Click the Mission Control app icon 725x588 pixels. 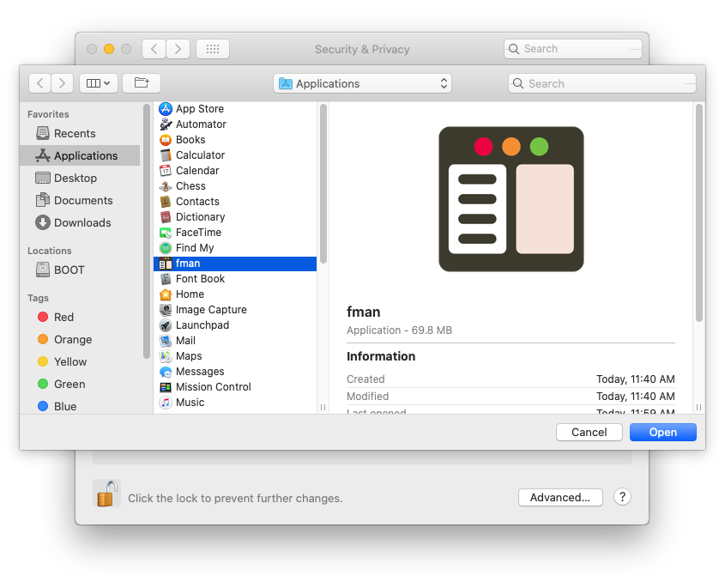pyautogui.click(x=166, y=387)
